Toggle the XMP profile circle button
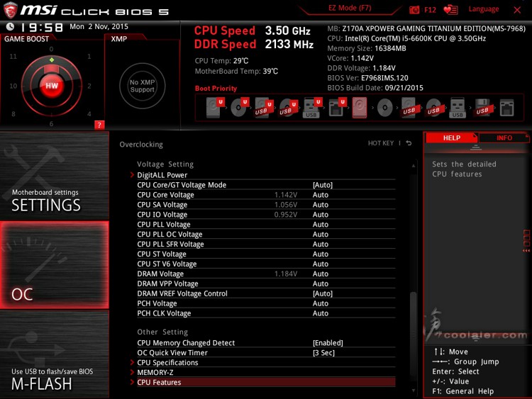 (x=142, y=86)
